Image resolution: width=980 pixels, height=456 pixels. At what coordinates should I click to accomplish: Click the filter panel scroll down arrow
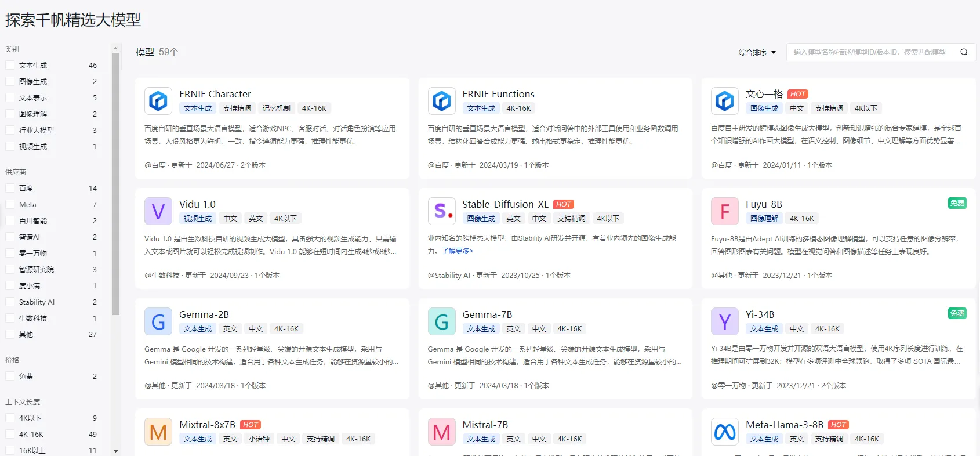point(116,451)
